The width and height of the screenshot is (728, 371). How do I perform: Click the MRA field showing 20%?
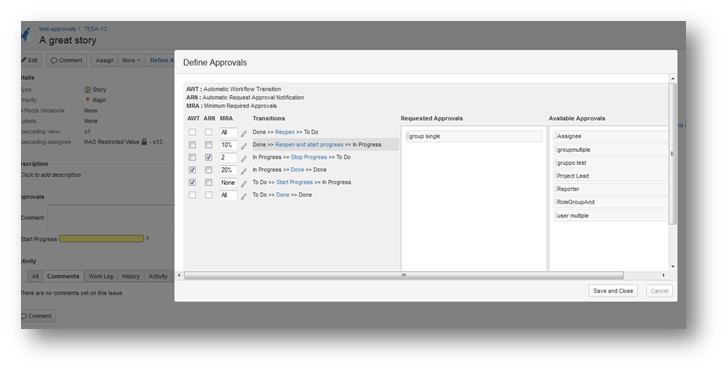pyautogui.click(x=228, y=170)
